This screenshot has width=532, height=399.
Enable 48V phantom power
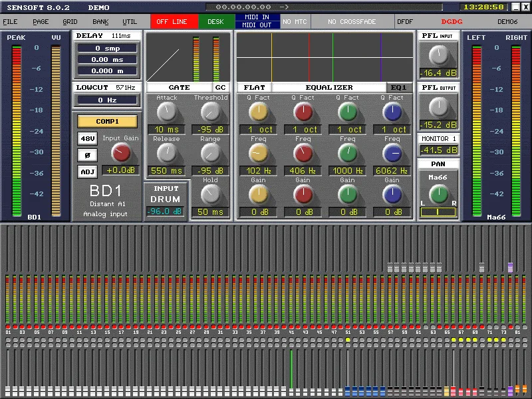[88, 138]
